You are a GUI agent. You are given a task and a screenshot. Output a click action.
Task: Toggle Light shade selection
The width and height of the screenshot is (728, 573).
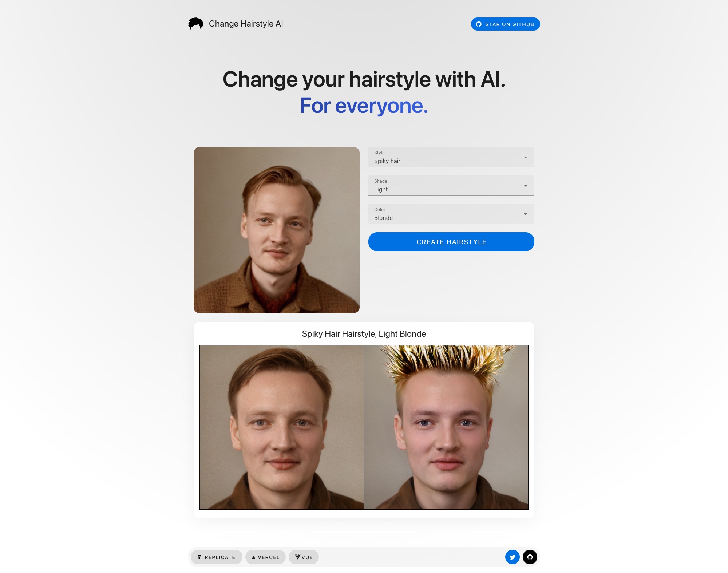[x=451, y=186]
